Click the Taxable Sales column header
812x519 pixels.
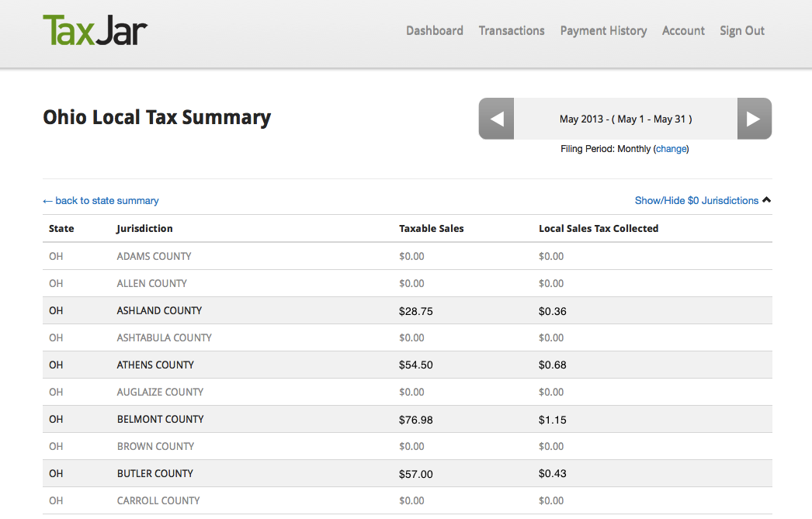432,229
